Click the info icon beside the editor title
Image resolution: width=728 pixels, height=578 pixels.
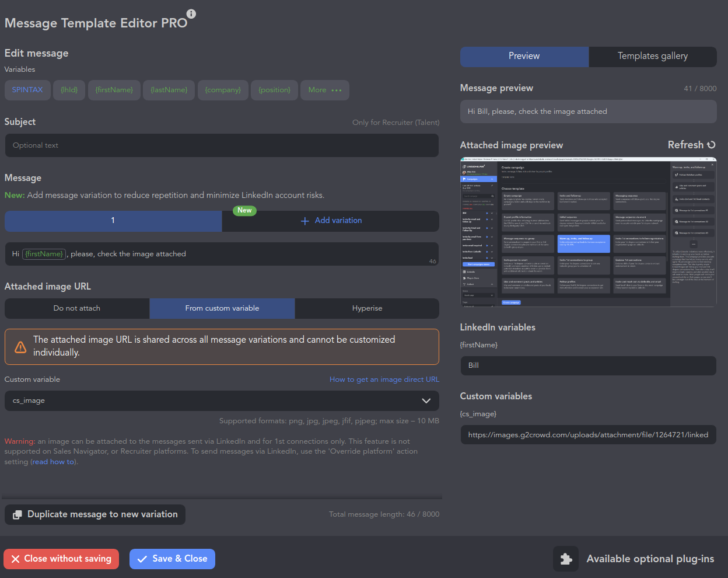(191, 14)
